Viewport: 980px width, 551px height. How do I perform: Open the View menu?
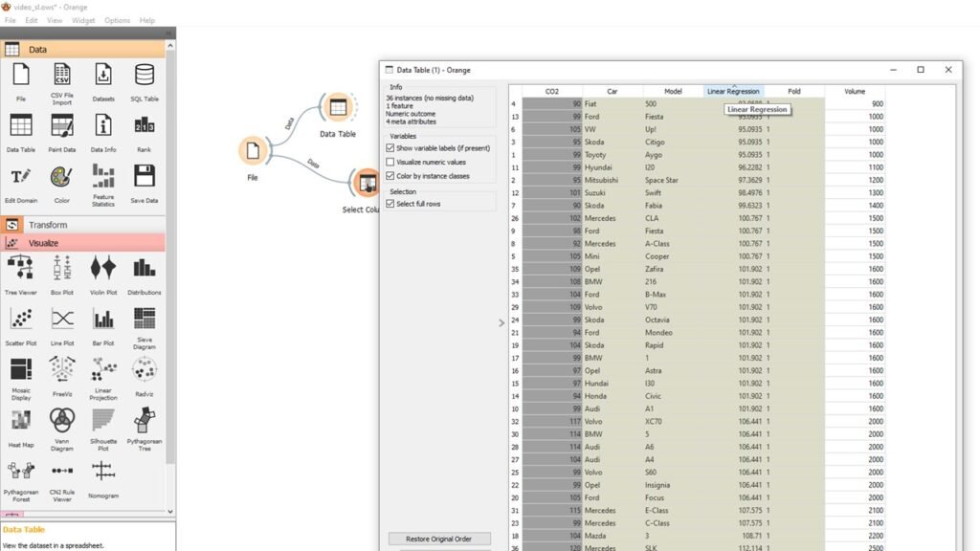pyautogui.click(x=55, y=21)
